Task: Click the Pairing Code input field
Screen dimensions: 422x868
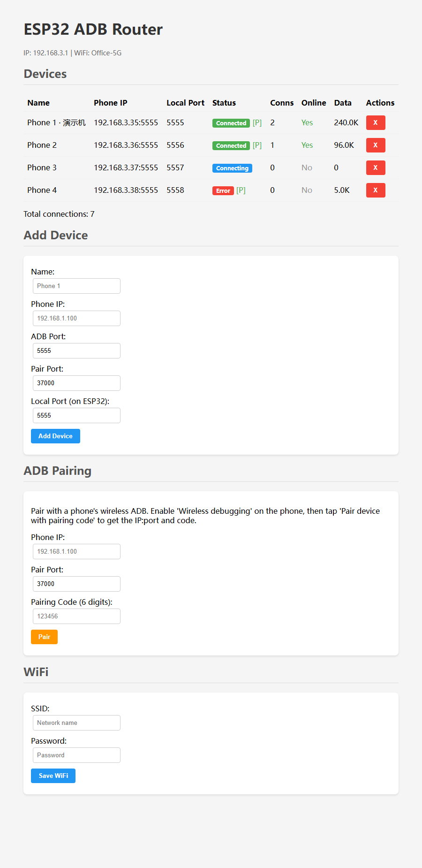Action: pyautogui.click(x=76, y=616)
